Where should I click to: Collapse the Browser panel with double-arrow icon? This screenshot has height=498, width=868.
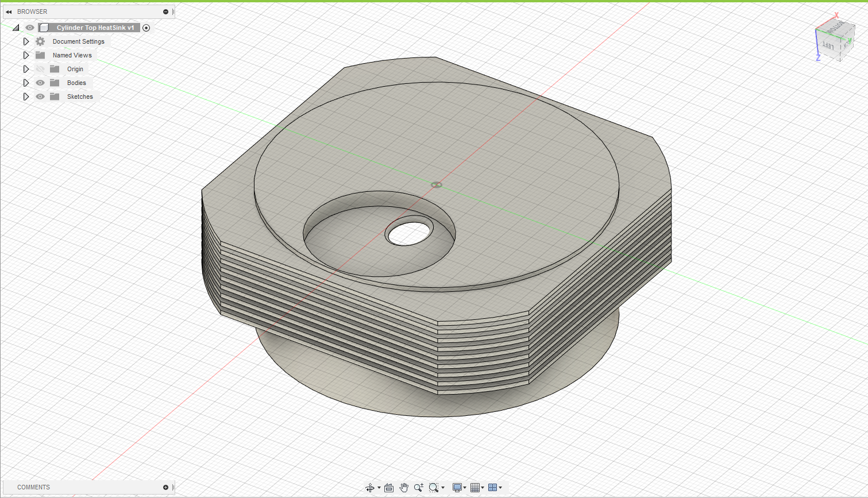pos(9,11)
